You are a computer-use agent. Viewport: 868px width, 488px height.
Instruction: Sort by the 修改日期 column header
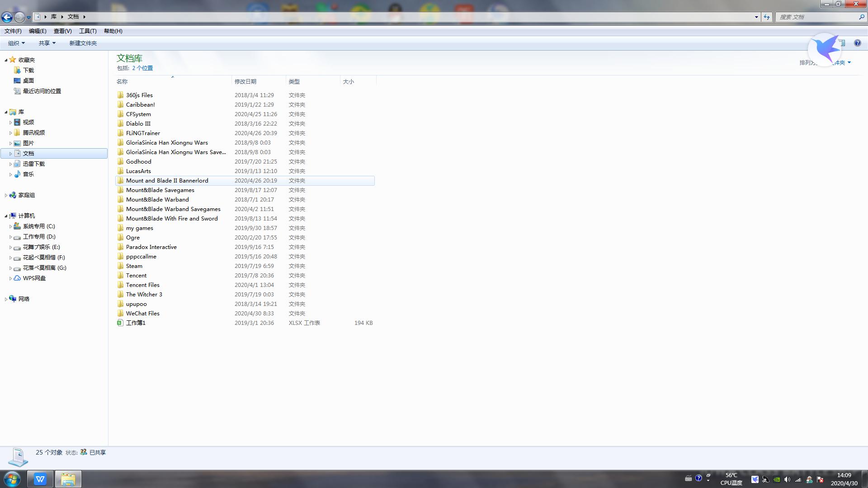245,81
